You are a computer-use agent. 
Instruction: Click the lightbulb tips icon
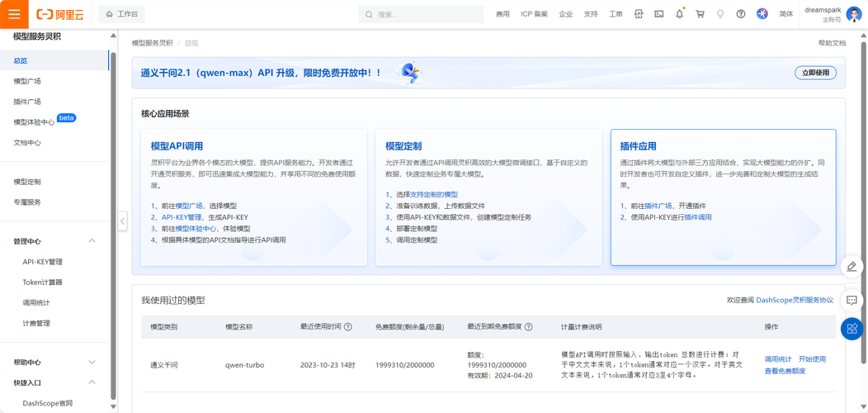720,14
